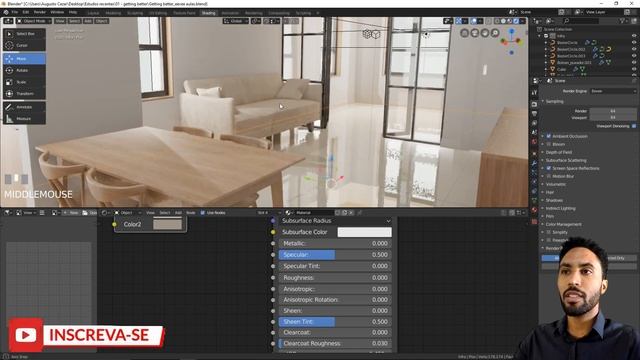Open the Edit menu
The height and width of the screenshot is (360, 640).
26,12
